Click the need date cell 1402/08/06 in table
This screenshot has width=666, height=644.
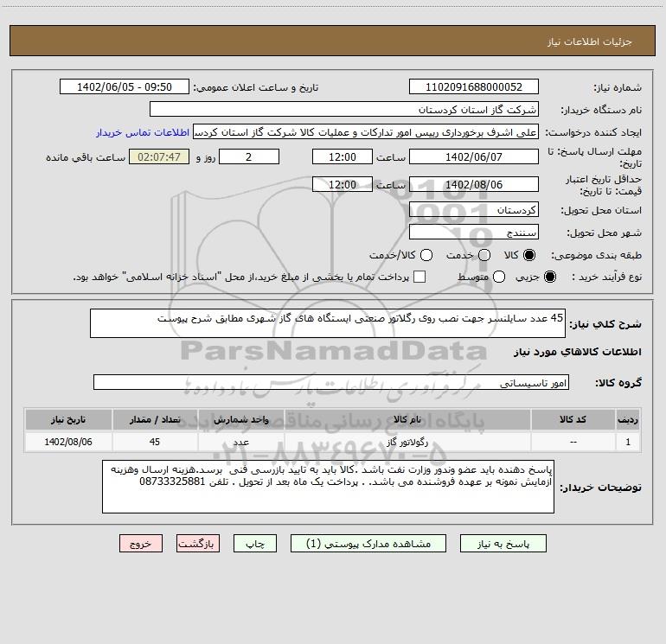[68, 442]
